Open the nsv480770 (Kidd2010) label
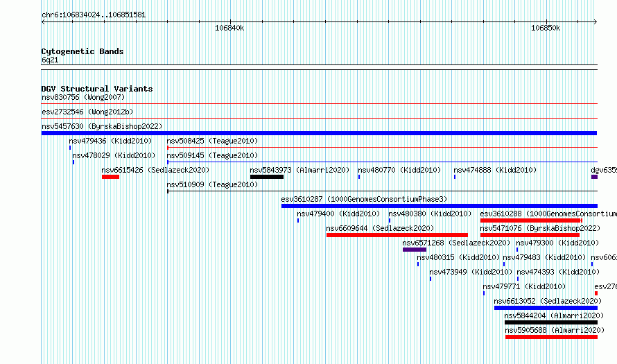The height and width of the screenshot is (364, 617). coord(399,170)
